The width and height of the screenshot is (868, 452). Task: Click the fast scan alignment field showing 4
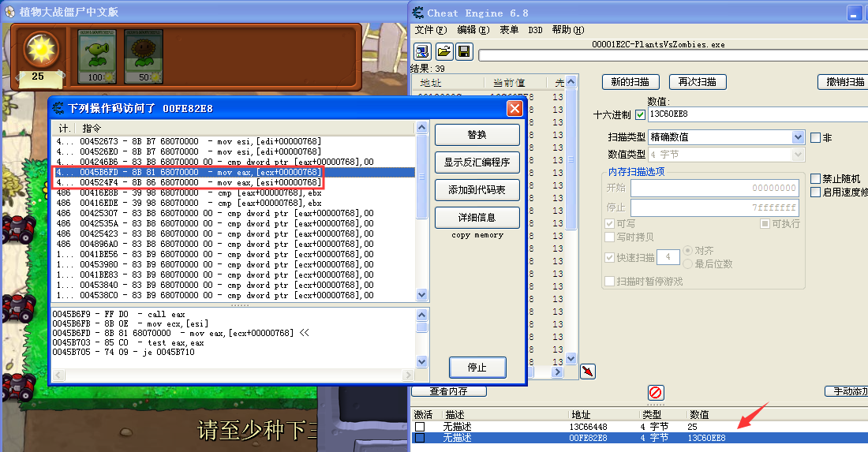(x=668, y=256)
